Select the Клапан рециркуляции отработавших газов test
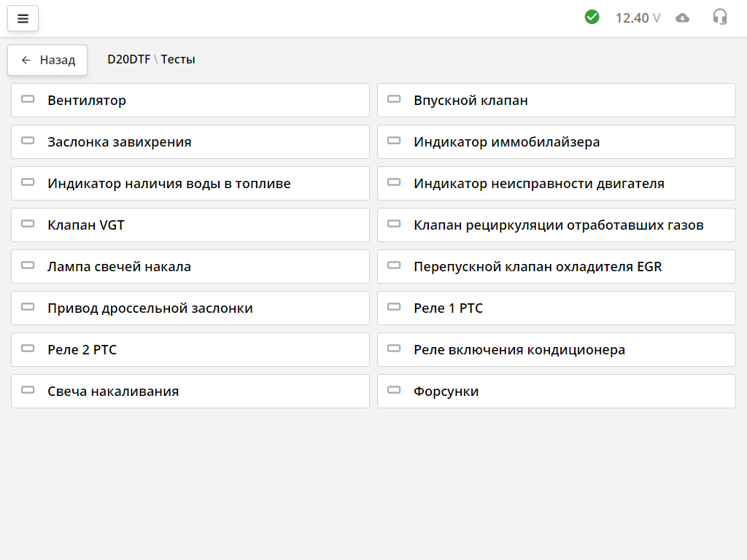Viewport: 747px width, 560px height. pyautogui.click(x=556, y=225)
